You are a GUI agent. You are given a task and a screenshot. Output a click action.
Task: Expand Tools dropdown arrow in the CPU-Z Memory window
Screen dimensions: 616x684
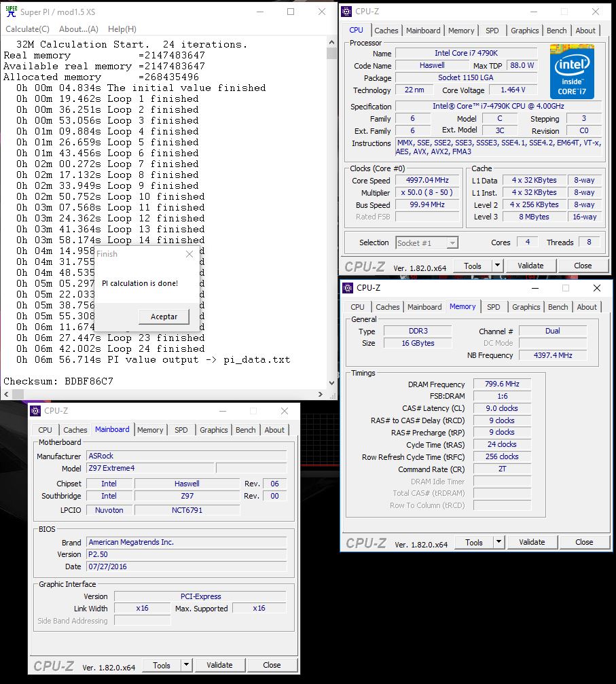click(x=499, y=543)
